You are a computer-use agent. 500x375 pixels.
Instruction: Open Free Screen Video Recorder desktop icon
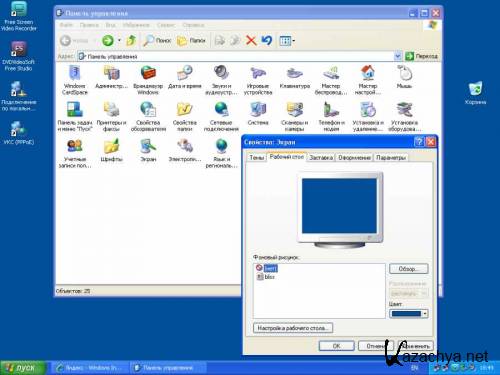19,17
